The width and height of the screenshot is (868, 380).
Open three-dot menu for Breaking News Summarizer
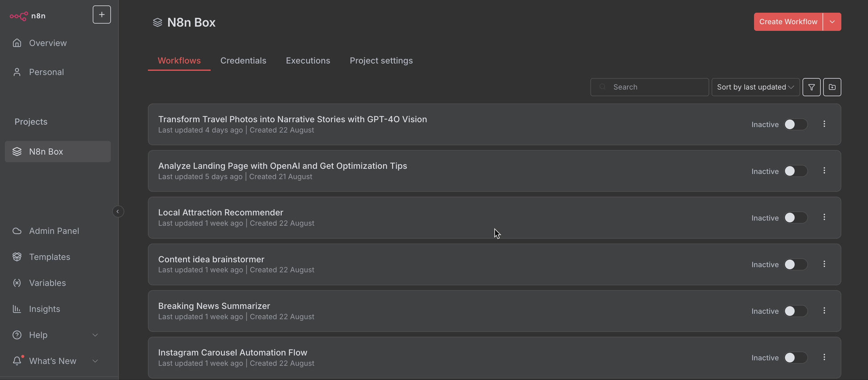click(824, 311)
